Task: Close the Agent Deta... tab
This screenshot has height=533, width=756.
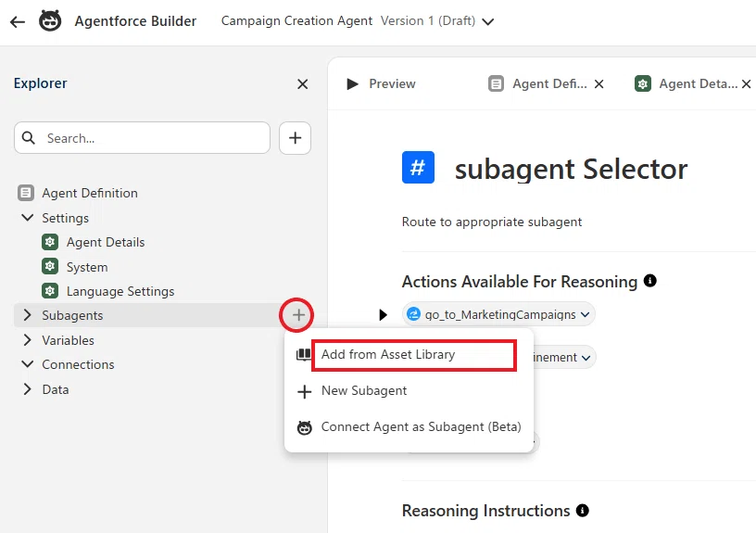Action: click(x=747, y=84)
